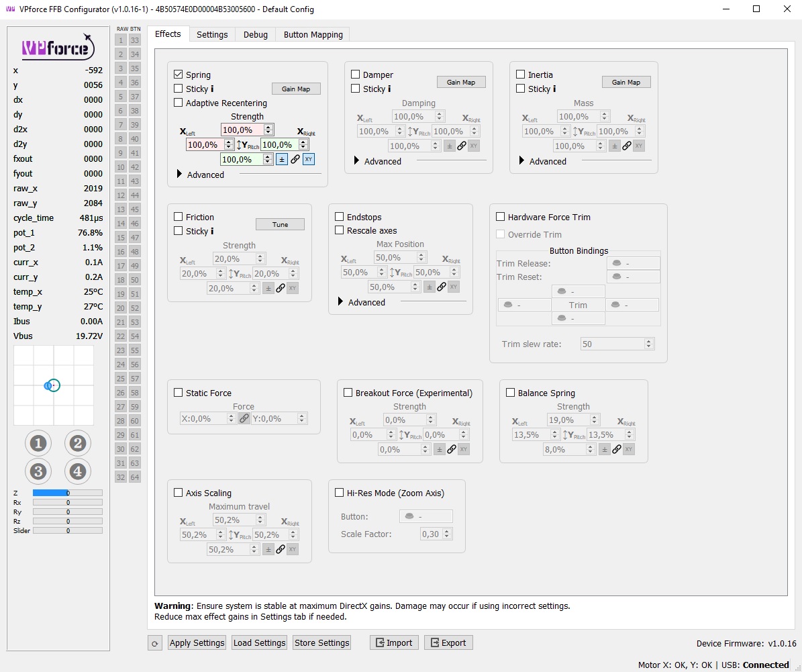This screenshot has width=802, height=672.
Task: Click the Trim Release binding field
Action: point(634,263)
